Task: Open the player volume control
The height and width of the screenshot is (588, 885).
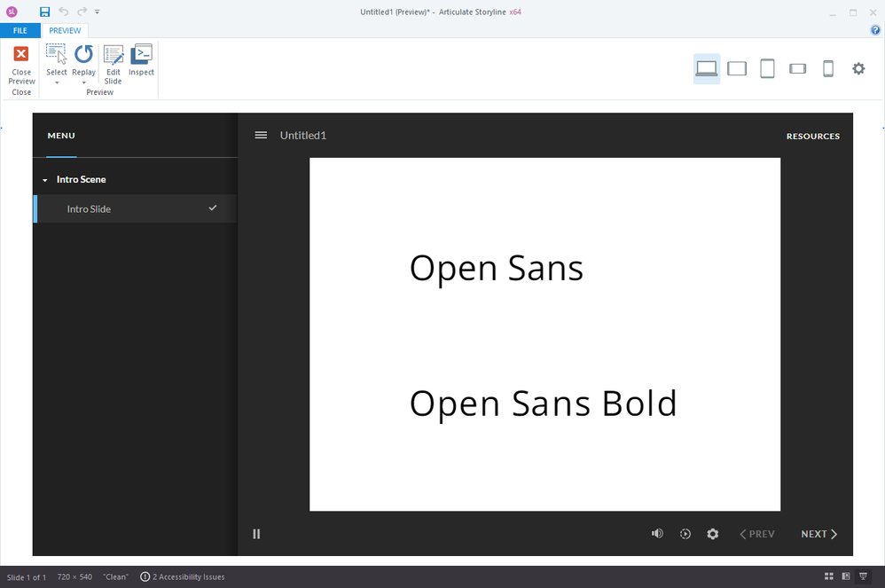Action: pos(657,534)
